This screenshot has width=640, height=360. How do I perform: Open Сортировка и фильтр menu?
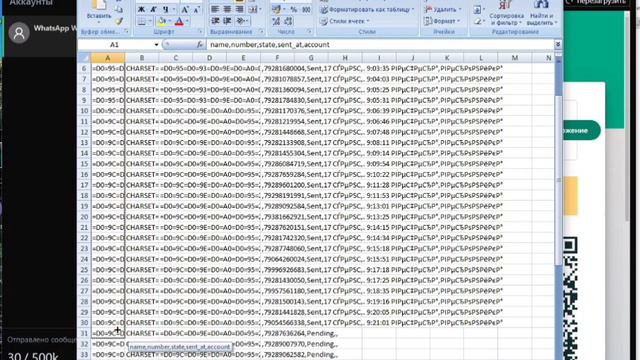click(507, 12)
